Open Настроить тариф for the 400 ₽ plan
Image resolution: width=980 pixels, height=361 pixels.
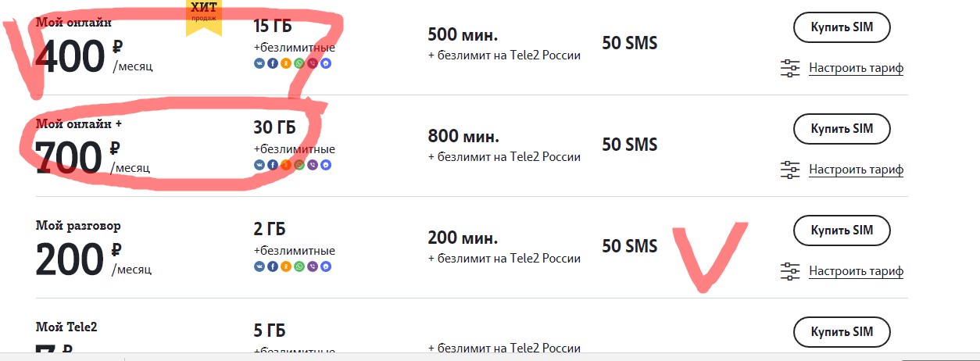(856, 68)
